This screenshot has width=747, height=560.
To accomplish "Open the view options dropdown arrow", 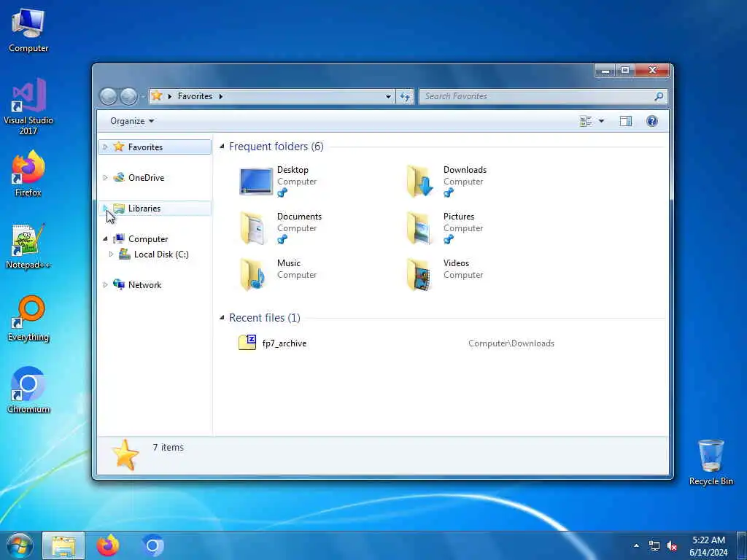I will point(601,121).
